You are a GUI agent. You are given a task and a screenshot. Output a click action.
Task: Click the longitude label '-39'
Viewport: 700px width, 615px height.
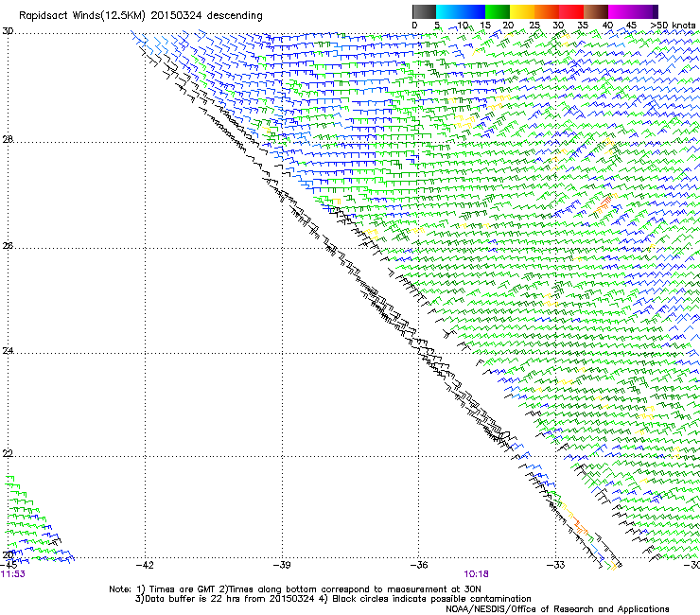pos(282,566)
